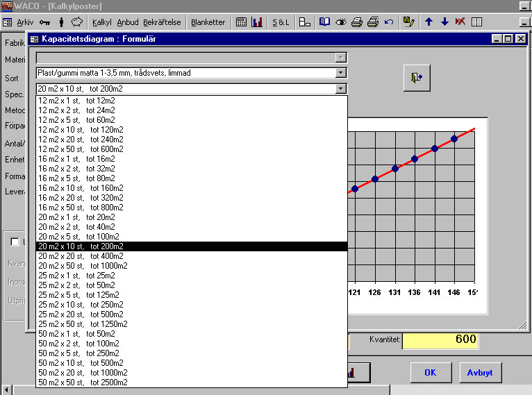This screenshot has width=532, height=395.
Task: Click the open book icon
Action: tap(325, 22)
